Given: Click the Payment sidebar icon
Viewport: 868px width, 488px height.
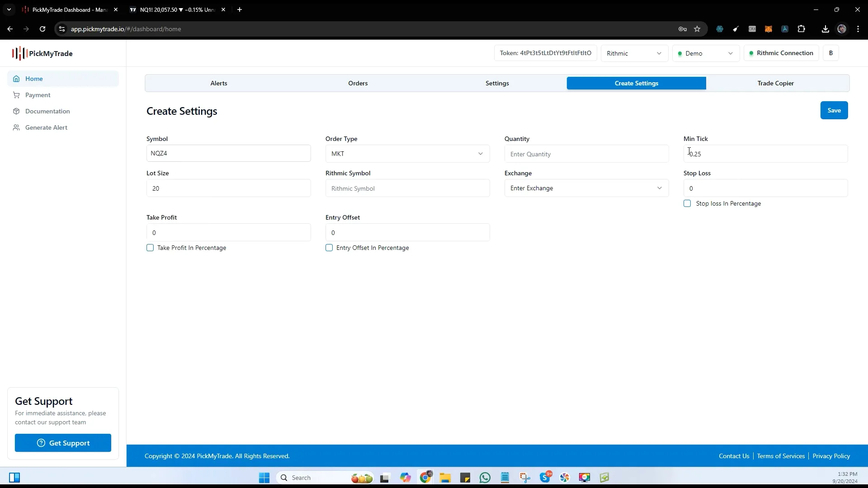Looking at the screenshot, I should pyautogui.click(x=16, y=95).
